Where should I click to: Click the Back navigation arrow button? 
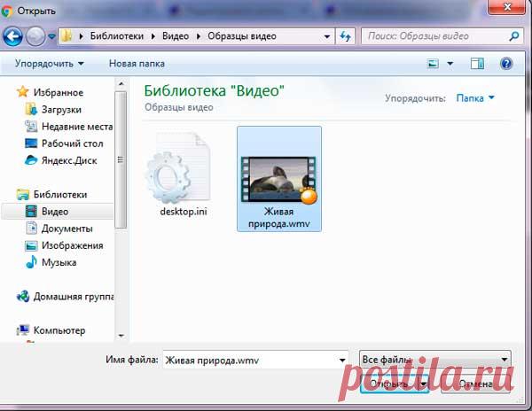[14, 36]
